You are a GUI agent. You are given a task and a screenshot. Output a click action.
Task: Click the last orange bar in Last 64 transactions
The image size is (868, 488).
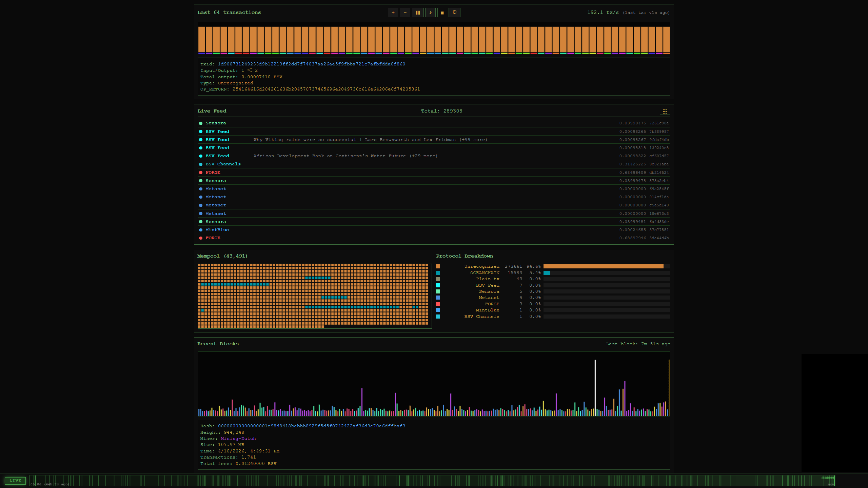[x=667, y=40]
